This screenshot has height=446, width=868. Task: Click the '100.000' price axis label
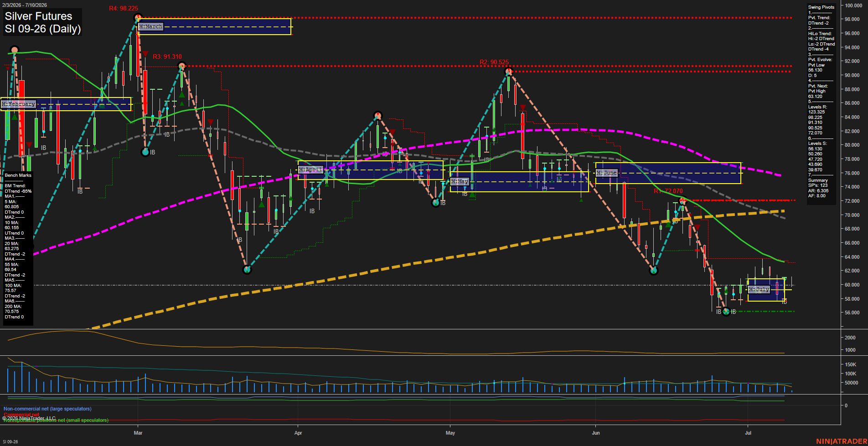click(853, 5)
